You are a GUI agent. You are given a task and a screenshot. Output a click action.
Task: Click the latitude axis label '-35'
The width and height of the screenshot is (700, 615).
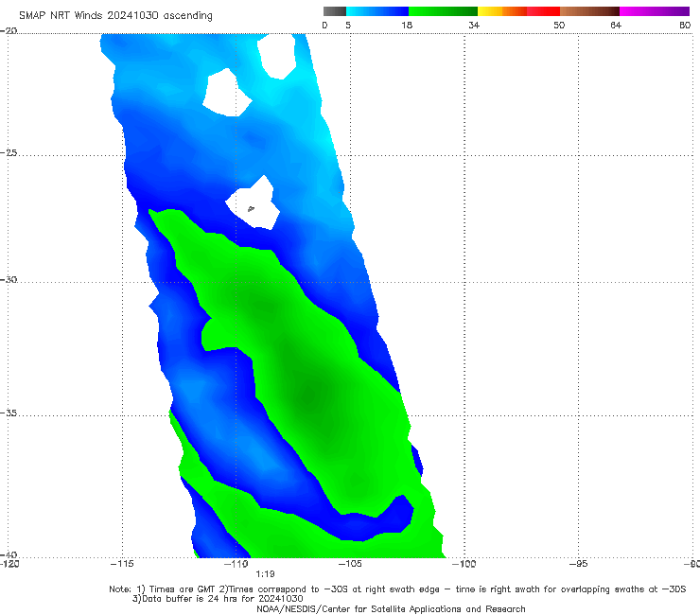(9, 413)
